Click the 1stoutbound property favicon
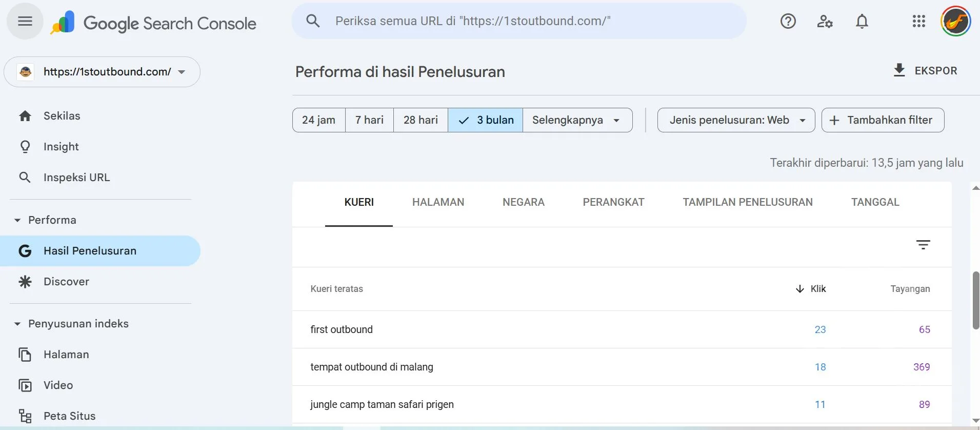This screenshot has width=980, height=430. [x=26, y=72]
